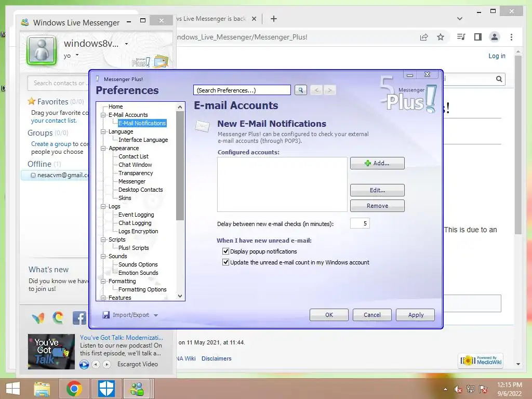Viewport: 532px width, 399px height.
Task: Click the Action Center flag tray icon
Action: pos(483,389)
